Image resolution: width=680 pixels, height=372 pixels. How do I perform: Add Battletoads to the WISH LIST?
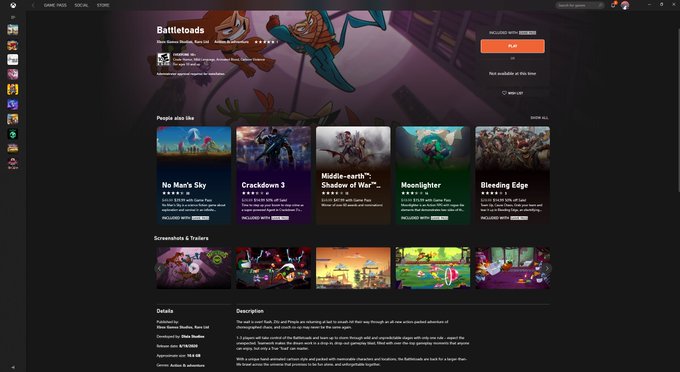[512, 93]
